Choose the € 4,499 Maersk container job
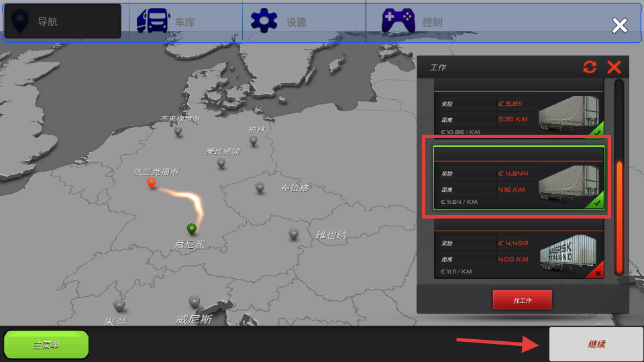The image size is (644, 362). tap(518, 253)
